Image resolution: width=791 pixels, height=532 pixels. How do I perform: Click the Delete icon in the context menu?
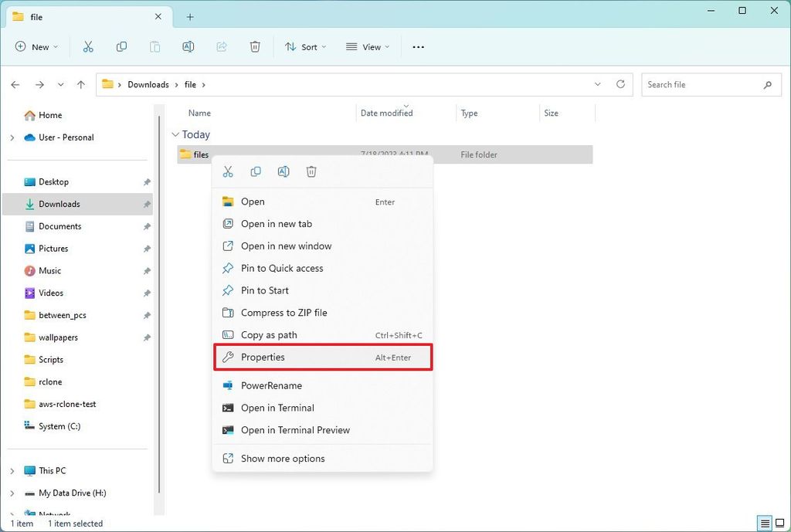click(311, 171)
